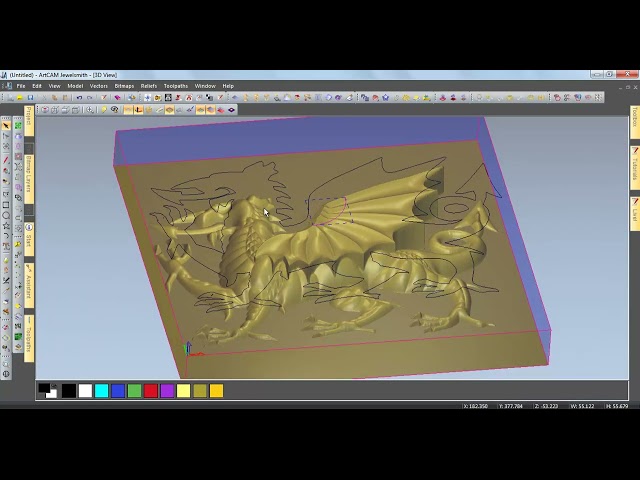Open the Help menu

coord(228,86)
